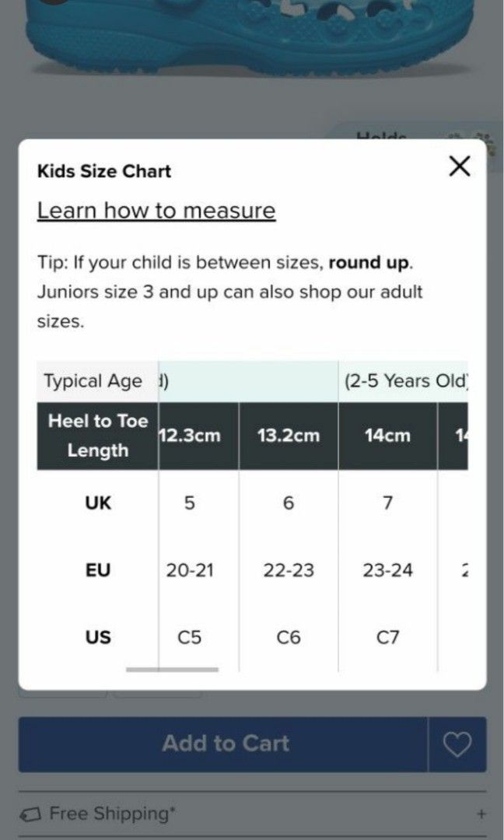Click UK size 5 cell
This screenshot has width=504, height=840.
click(x=190, y=503)
